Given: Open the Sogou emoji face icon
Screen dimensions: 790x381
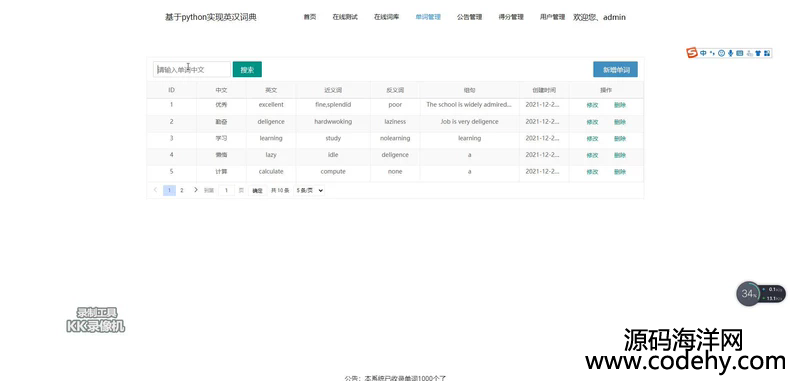Looking at the screenshot, I should 721,53.
